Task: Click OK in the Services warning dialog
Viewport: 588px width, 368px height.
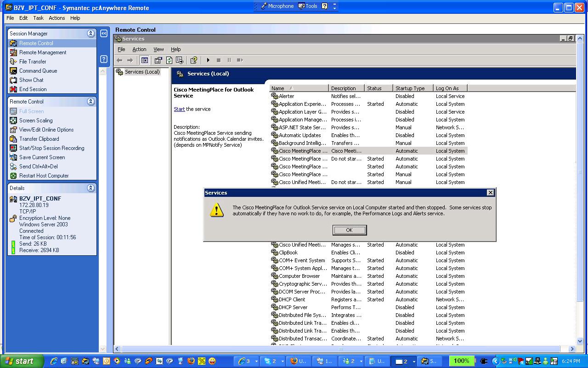Action: coord(349,230)
